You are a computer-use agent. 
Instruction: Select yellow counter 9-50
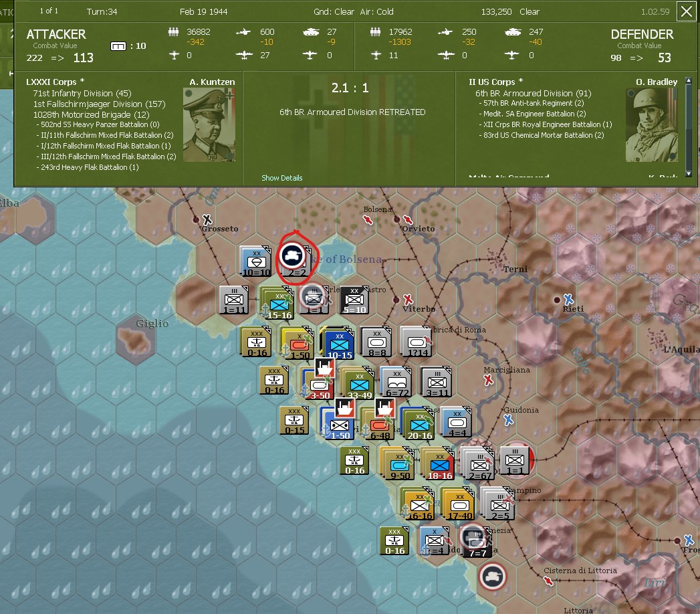click(397, 464)
